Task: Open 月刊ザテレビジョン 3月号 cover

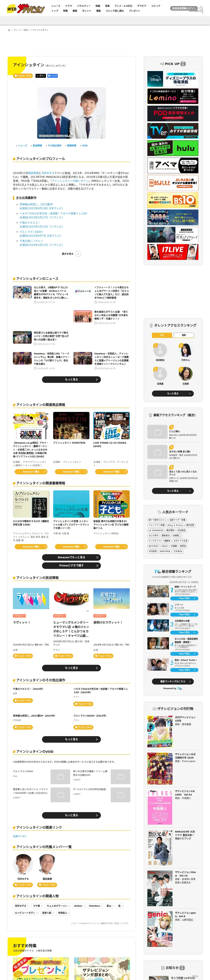Action: click(x=160, y=731)
